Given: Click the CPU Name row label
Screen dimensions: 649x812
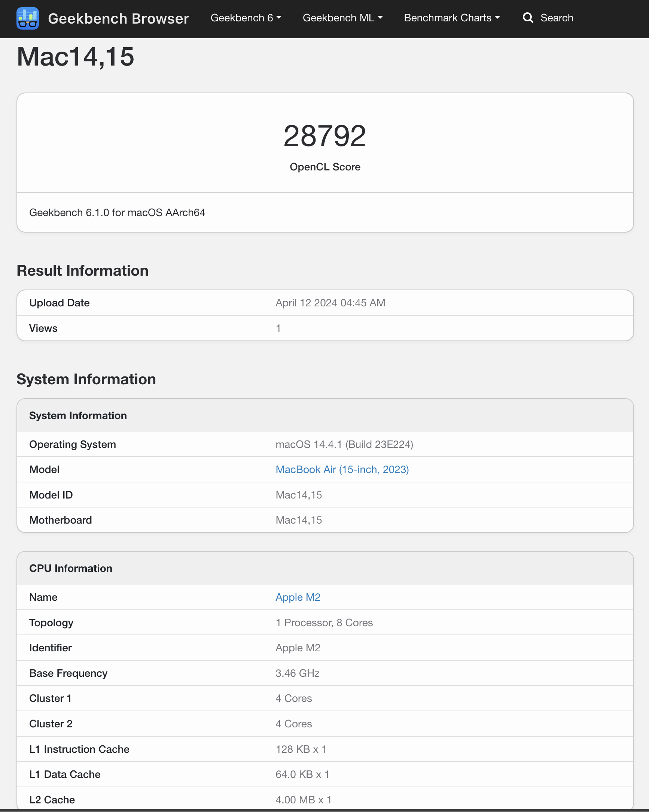Looking at the screenshot, I should pyautogui.click(x=43, y=597).
